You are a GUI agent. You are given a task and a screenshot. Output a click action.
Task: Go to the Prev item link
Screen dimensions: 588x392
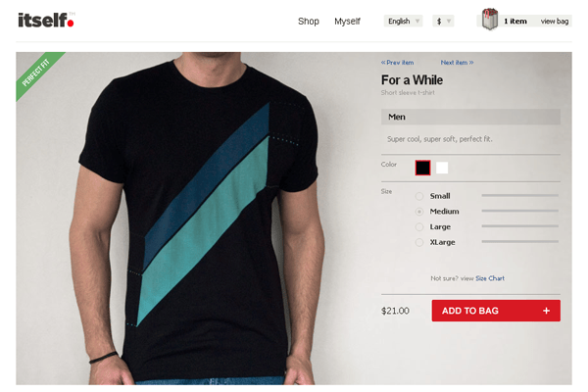point(397,63)
